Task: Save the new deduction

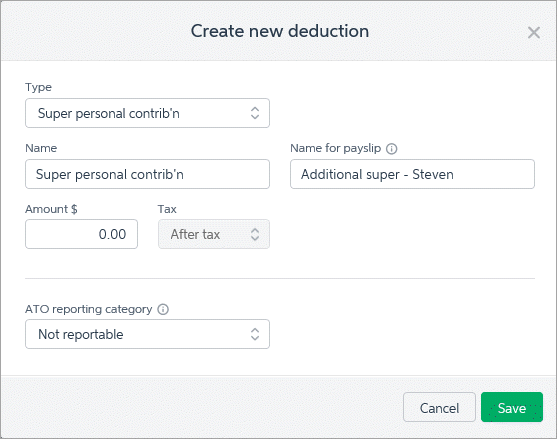Action: coord(512,407)
